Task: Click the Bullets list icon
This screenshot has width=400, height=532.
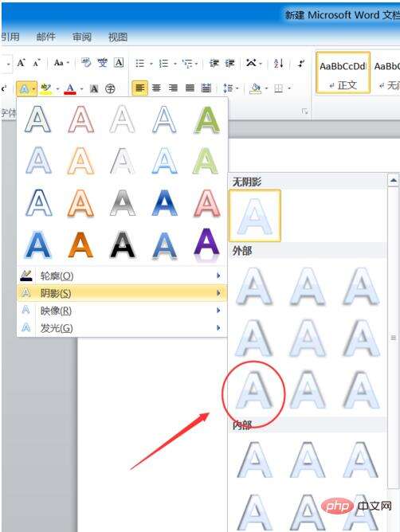Action: pos(140,63)
